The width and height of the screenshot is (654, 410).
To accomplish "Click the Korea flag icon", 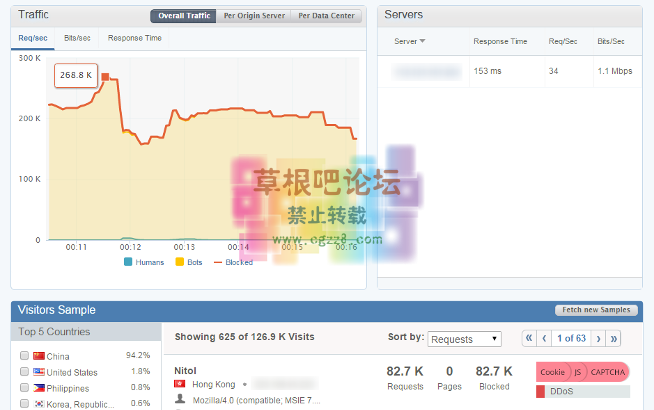I will (39, 403).
